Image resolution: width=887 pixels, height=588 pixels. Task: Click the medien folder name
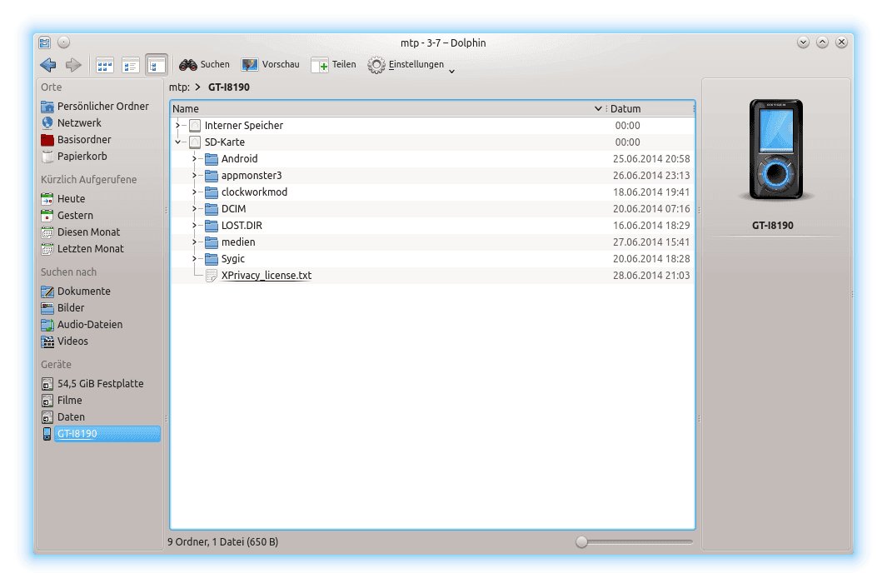(x=238, y=242)
